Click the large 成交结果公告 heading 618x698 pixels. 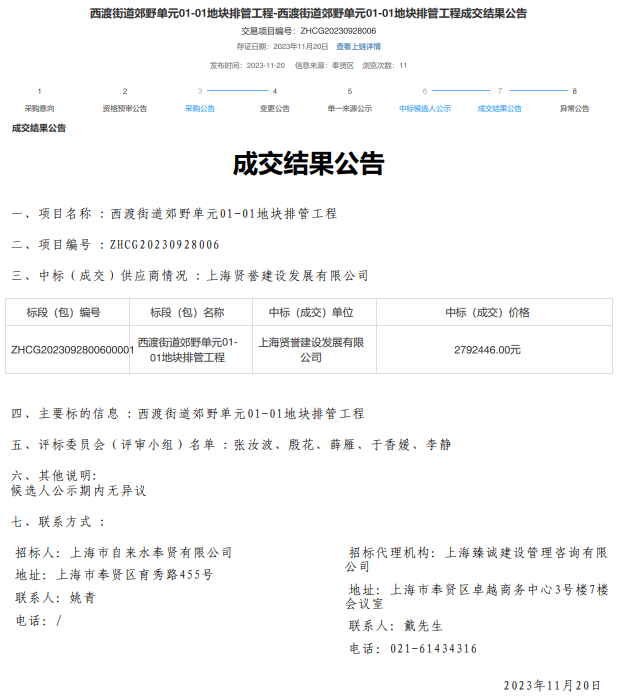(x=308, y=165)
